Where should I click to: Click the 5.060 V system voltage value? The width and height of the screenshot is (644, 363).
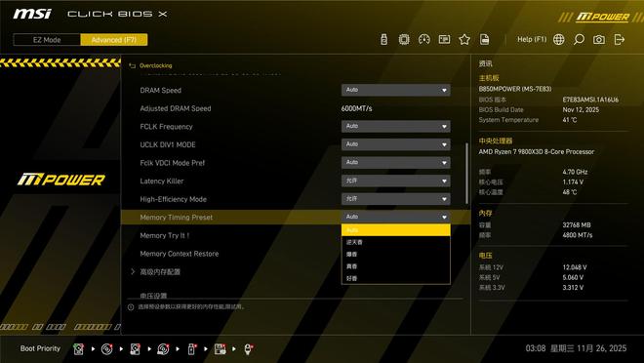573,277
